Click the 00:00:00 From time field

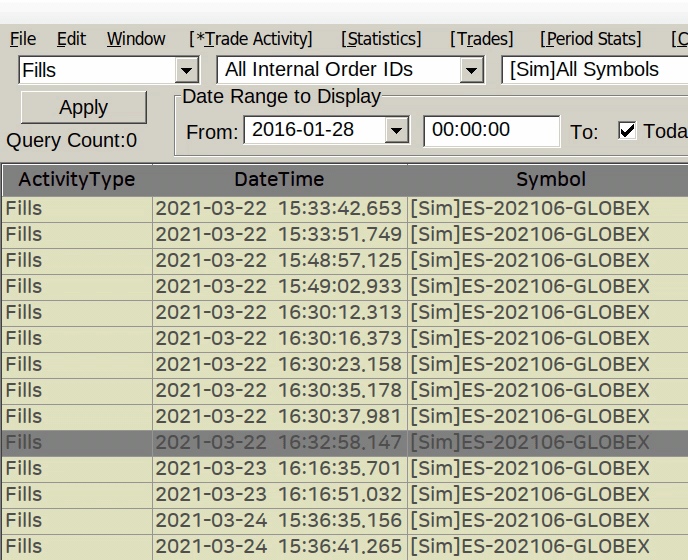491,131
